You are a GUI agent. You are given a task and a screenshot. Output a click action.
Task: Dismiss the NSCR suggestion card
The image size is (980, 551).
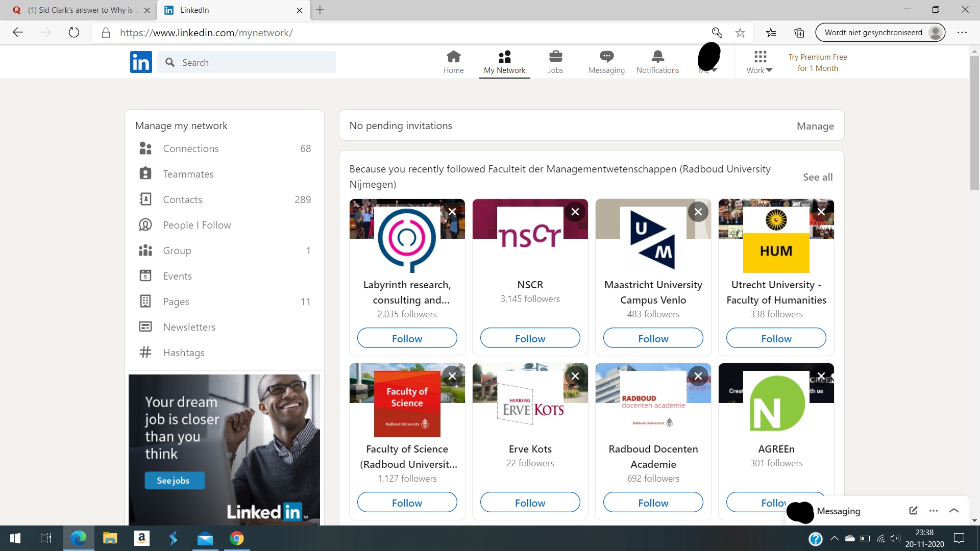575,212
